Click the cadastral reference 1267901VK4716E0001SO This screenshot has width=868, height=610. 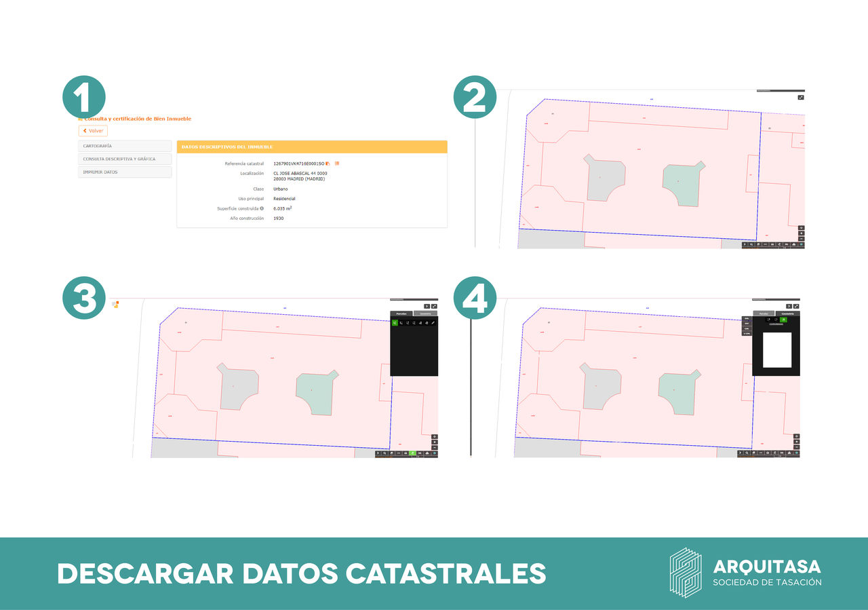click(x=299, y=164)
